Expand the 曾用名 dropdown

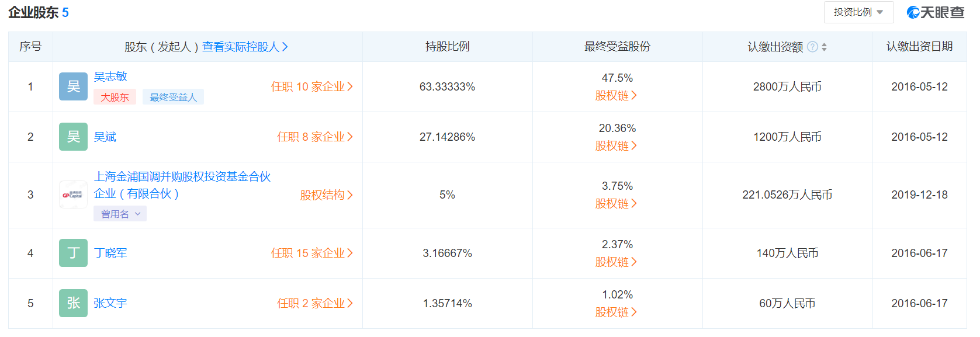click(120, 214)
